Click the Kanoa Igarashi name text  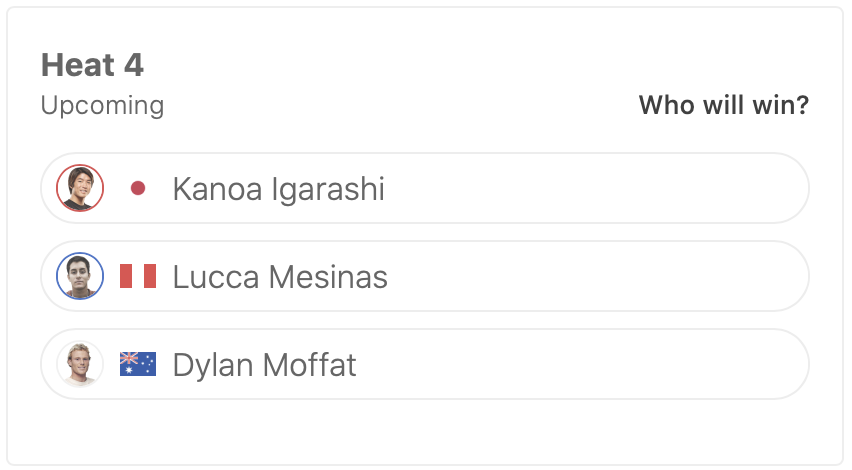point(278,189)
